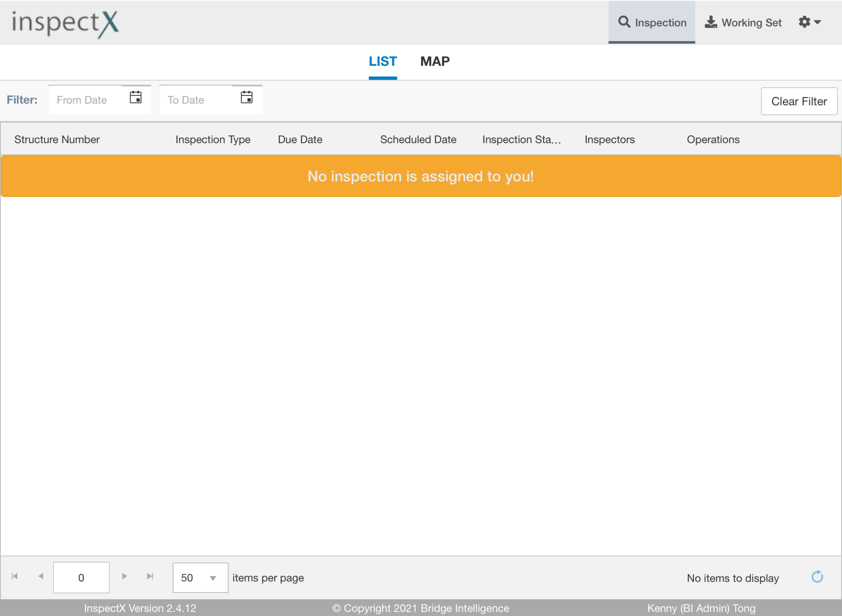Image resolution: width=842 pixels, height=616 pixels.
Task: Go to the next page
Action: [x=124, y=576]
